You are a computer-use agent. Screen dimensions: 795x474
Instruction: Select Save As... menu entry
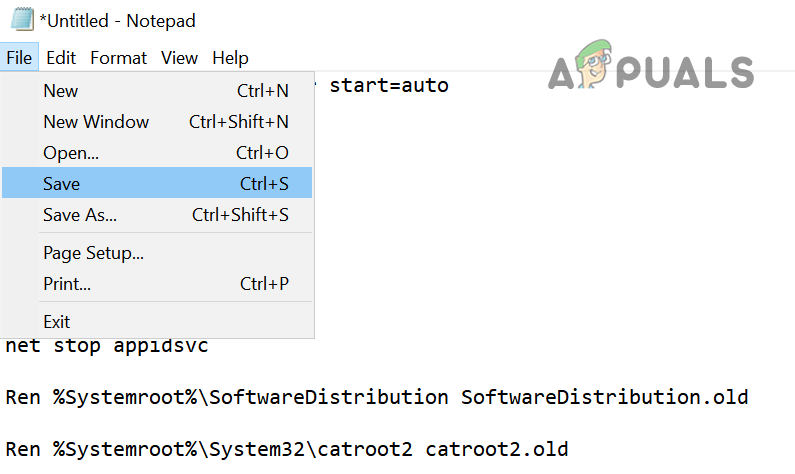point(80,215)
